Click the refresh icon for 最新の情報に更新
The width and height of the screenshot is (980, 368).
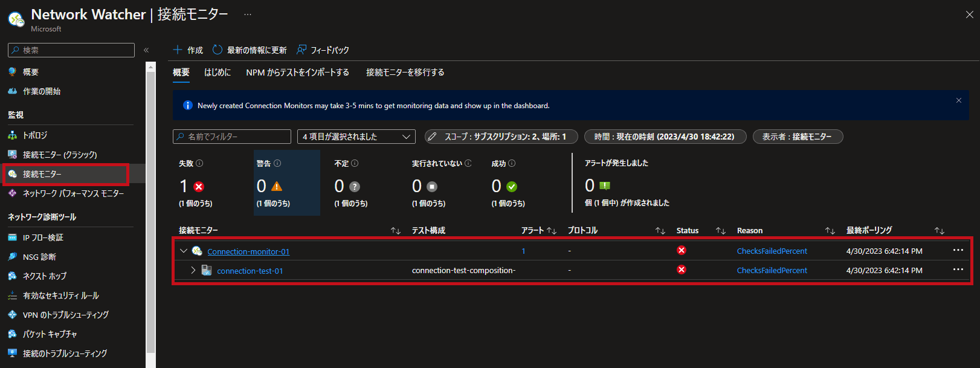point(218,50)
